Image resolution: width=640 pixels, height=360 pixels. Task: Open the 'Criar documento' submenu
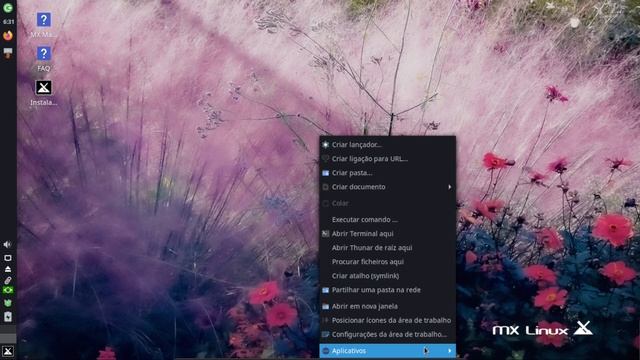click(387, 187)
